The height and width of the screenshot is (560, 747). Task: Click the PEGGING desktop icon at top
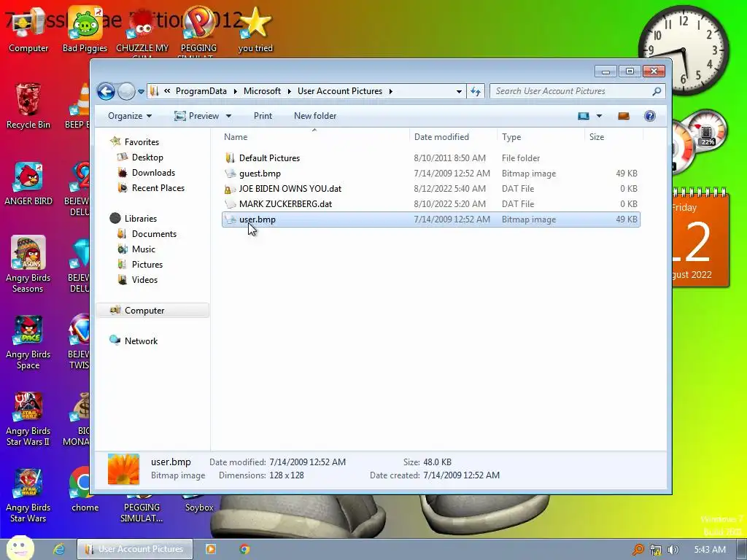[x=198, y=32]
